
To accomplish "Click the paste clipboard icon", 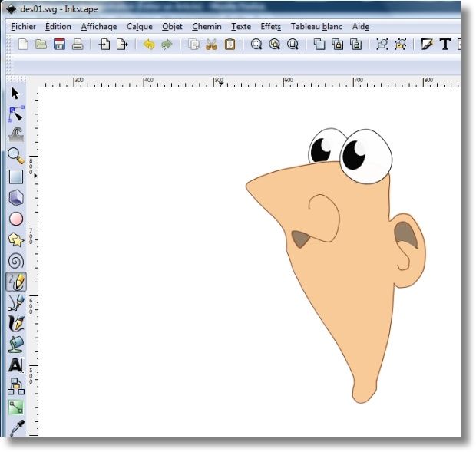I will [230, 45].
